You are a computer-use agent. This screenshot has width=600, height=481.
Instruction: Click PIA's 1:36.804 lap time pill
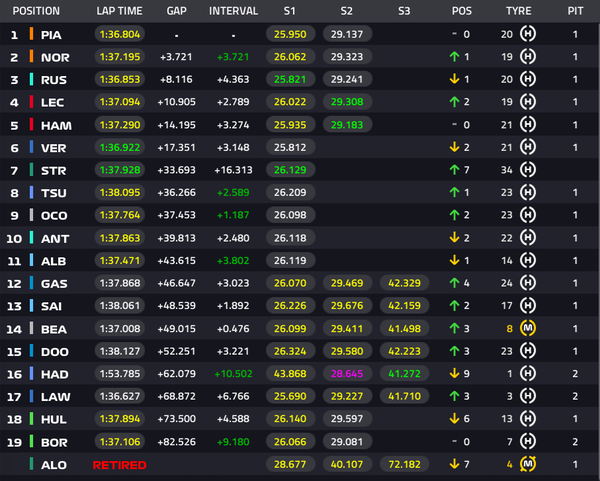point(119,34)
